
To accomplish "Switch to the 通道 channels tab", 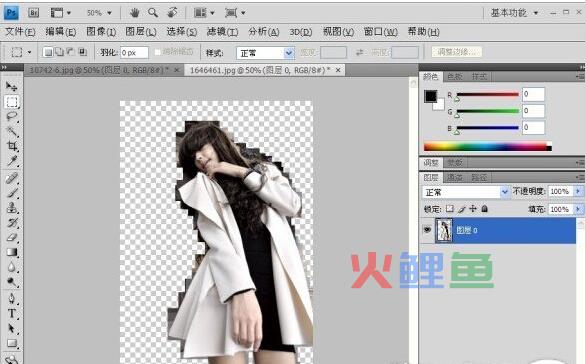I will (454, 178).
